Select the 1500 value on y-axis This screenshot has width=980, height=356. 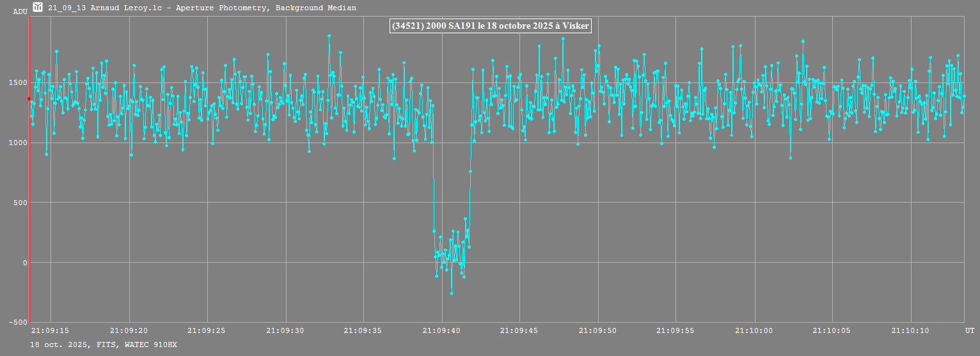pyautogui.click(x=17, y=82)
